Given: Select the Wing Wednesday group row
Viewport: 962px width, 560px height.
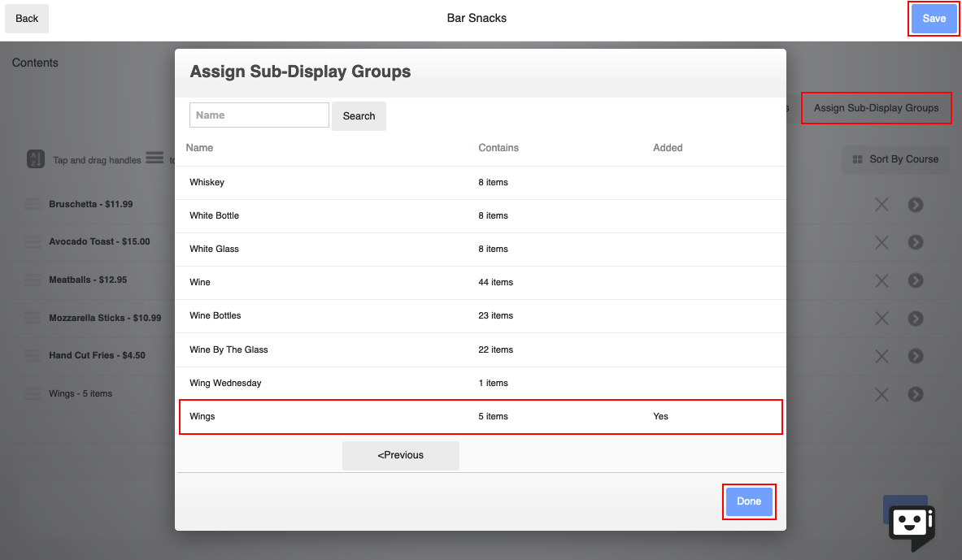Looking at the screenshot, I should (481, 383).
